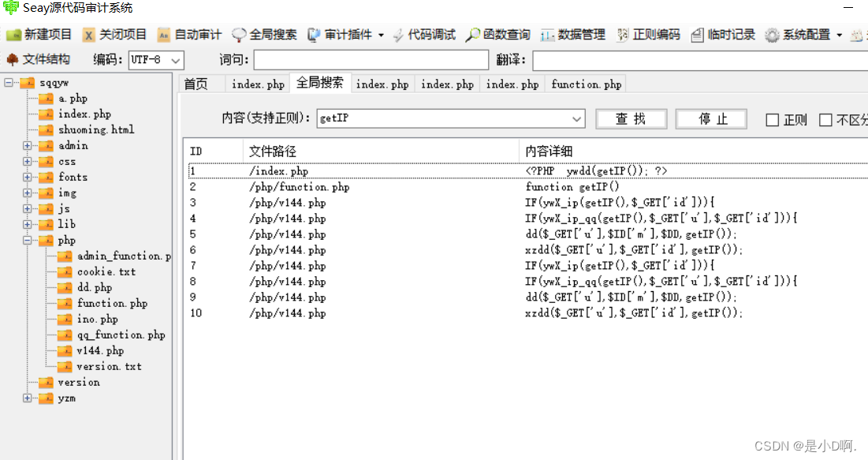This screenshot has width=868, height=460.
Task: Open the 审计插件 dropdown arrow
Action: tap(381, 36)
